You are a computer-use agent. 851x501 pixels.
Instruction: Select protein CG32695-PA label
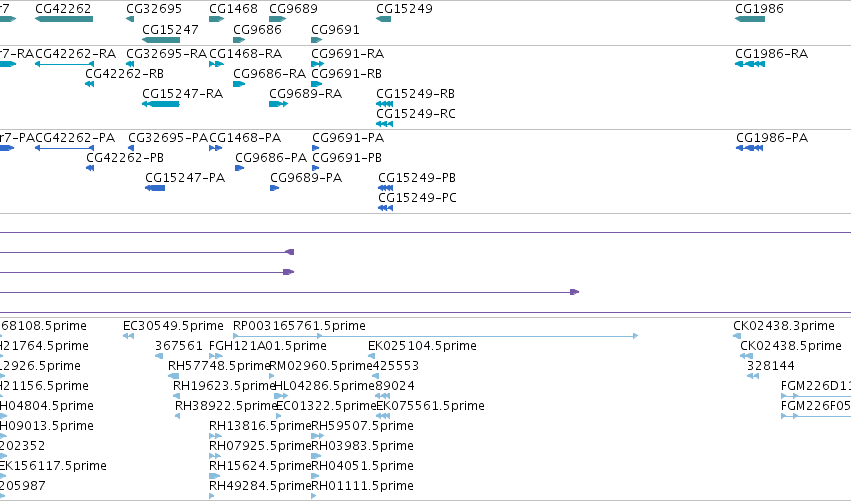click(x=168, y=138)
